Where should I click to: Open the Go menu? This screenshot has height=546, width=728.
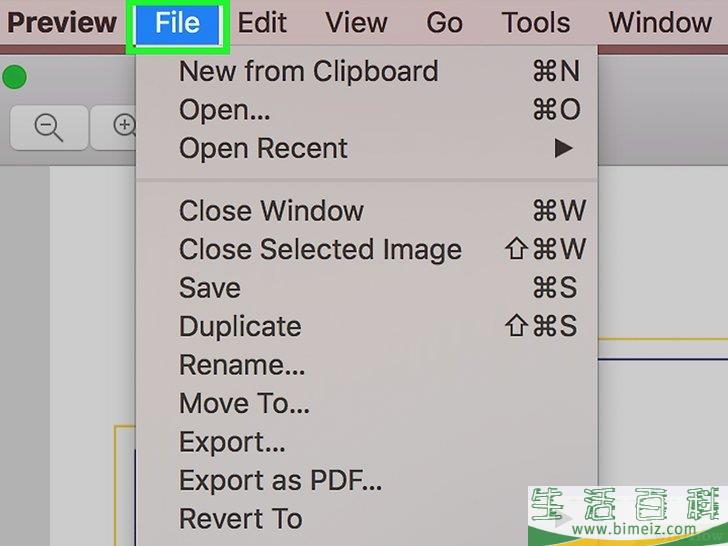[444, 23]
